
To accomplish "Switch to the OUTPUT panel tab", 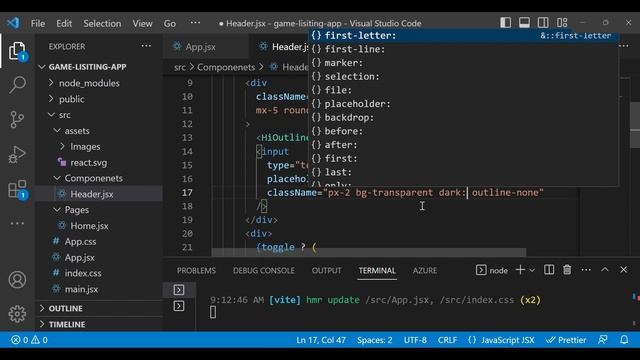I will click(x=327, y=270).
